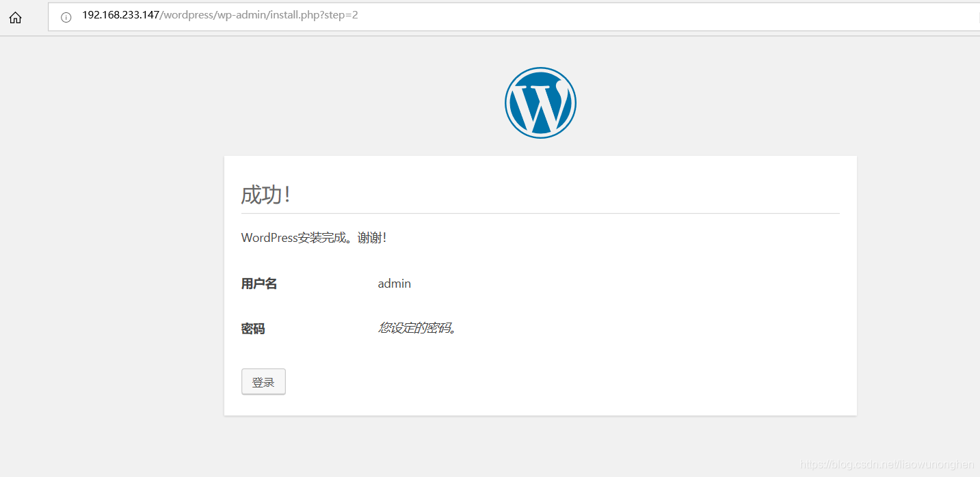Open the site information icon in address bar
Image resolution: width=980 pixels, height=477 pixels.
(66, 18)
